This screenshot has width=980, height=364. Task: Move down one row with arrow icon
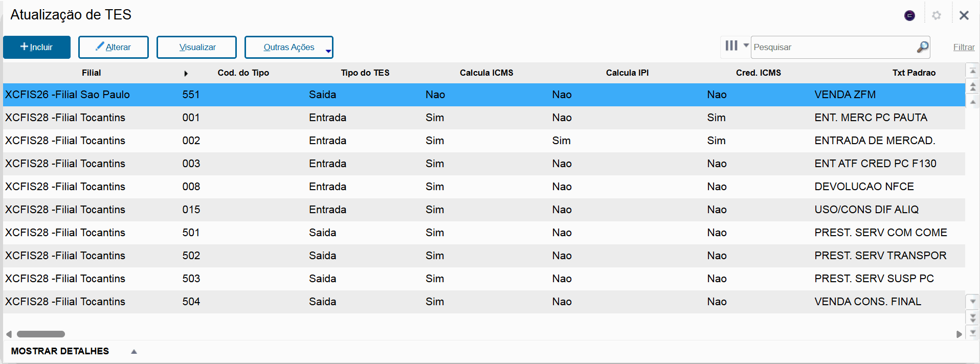pos(973,302)
